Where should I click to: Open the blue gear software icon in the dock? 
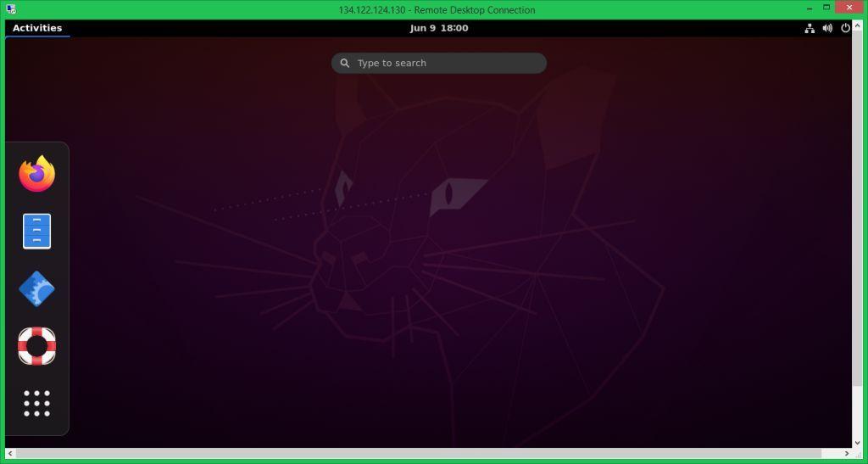[36, 288]
